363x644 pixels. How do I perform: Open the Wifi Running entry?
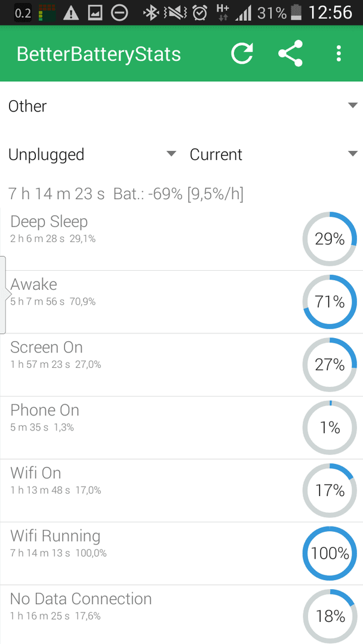click(181, 553)
